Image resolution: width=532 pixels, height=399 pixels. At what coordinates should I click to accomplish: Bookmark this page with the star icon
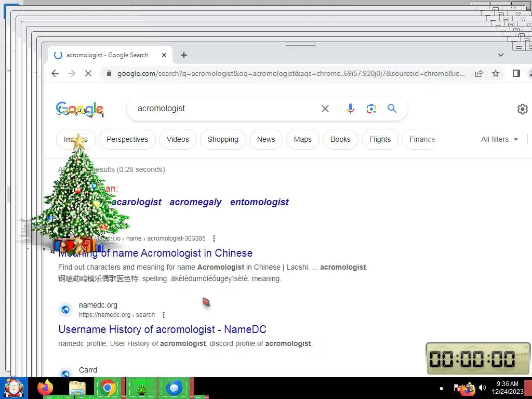point(496,73)
